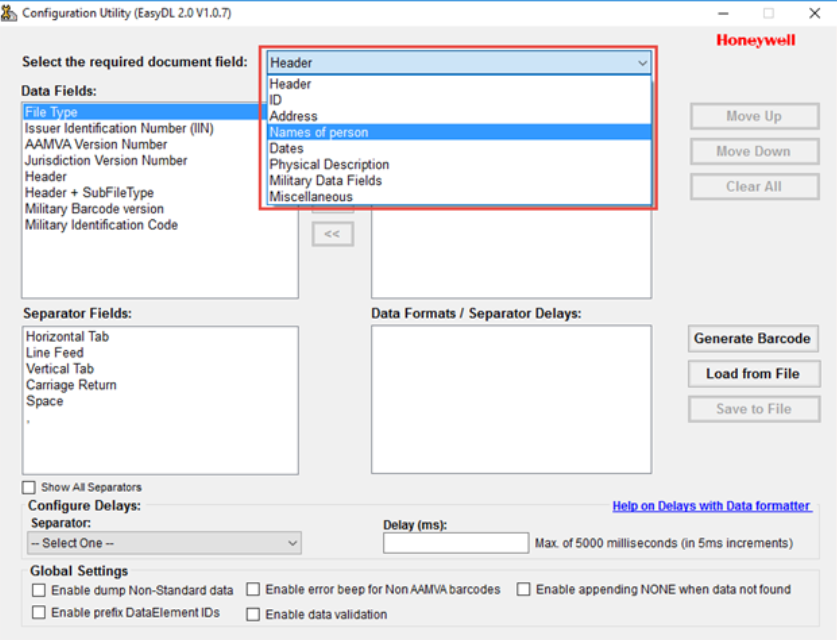The width and height of the screenshot is (837, 640).
Task: Select Jurisdiction Version Number field
Action: coord(106,160)
